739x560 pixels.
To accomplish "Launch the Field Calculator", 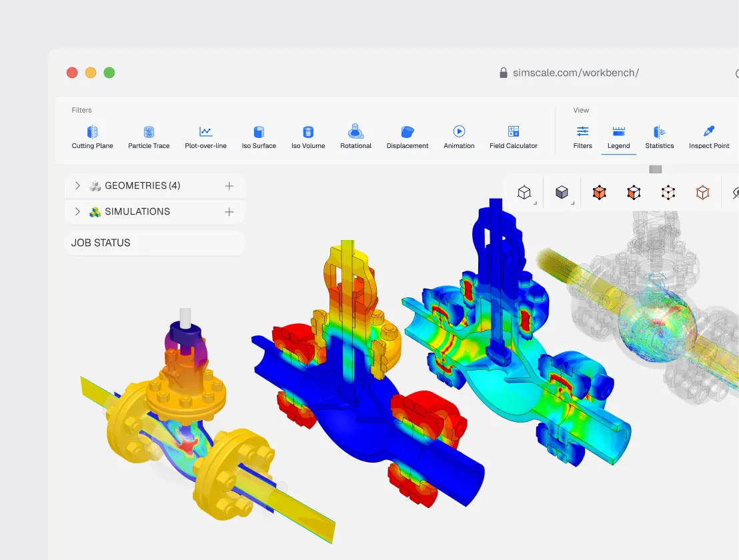I will click(514, 137).
